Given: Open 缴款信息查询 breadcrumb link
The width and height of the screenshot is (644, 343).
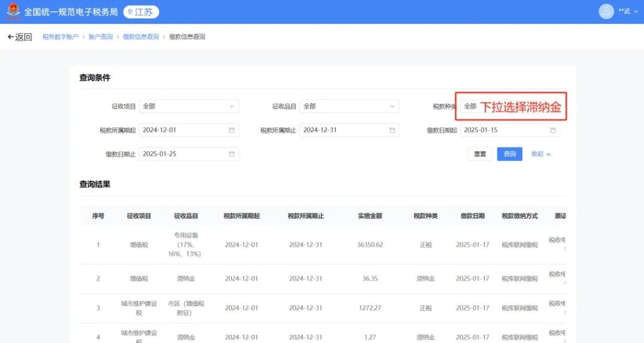Looking at the screenshot, I should [141, 37].
